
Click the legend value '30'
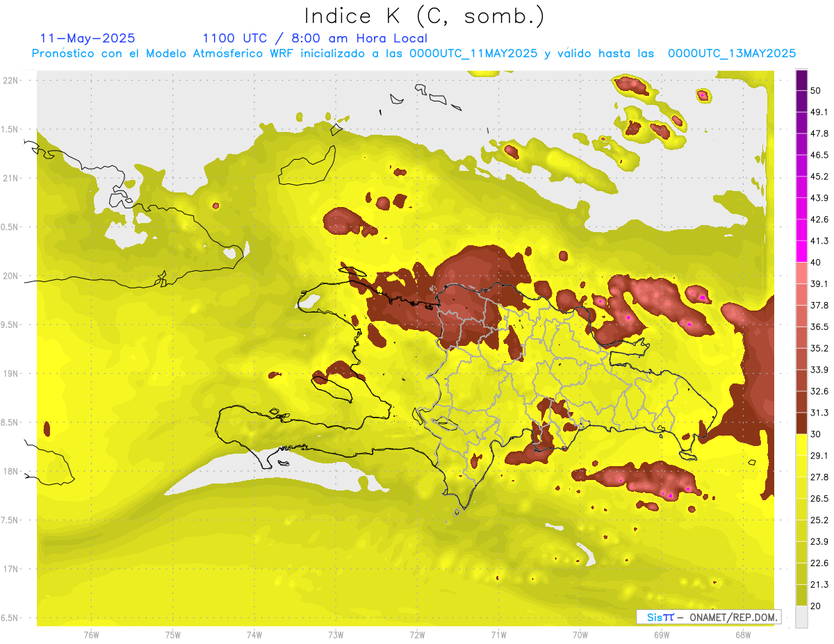816,434
